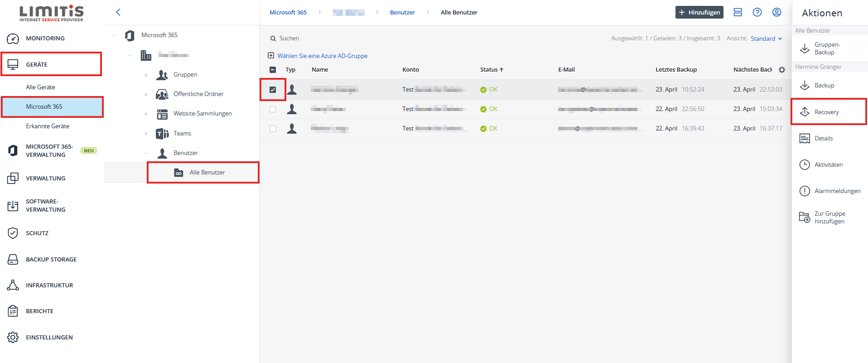Expand the Öffentliche Ordner tree node
Screen dimensions: 868x363
click(146, 94)
